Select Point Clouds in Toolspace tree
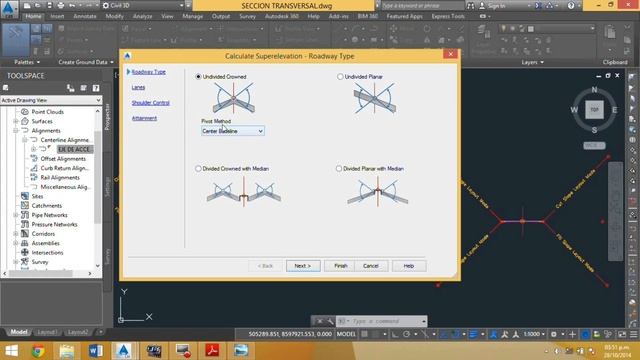Viewport: 640px width, 360px height. 48,112
